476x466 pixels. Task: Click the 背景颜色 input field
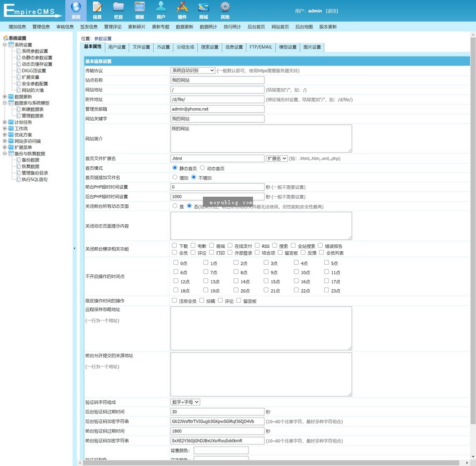pos(221,450)
